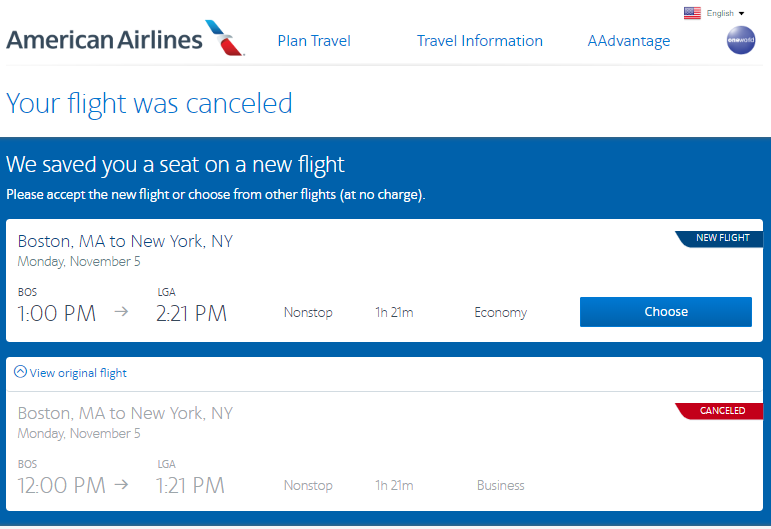Open the English language dropdown
Image resolution: width=771 pixels, height=529 pixels.
[726, 13]
